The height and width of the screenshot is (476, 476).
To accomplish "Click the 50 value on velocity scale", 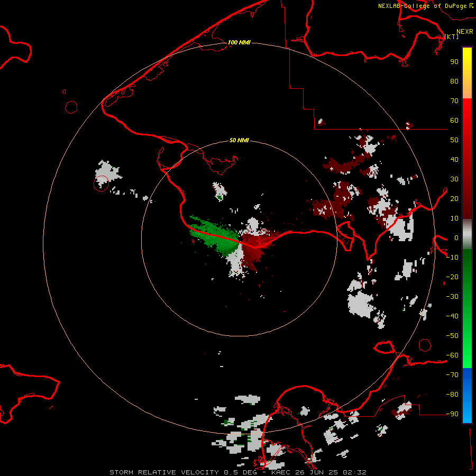I will [454, 140].
